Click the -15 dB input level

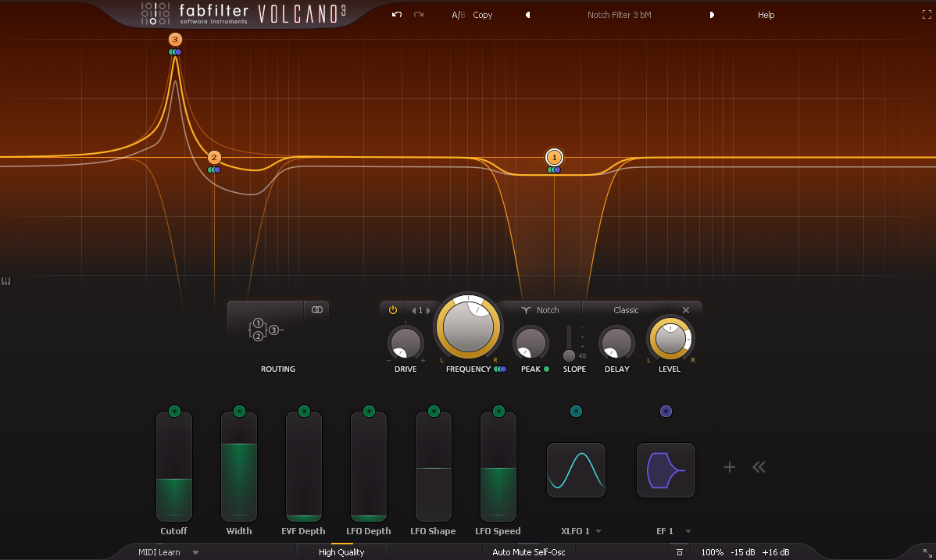742,552
